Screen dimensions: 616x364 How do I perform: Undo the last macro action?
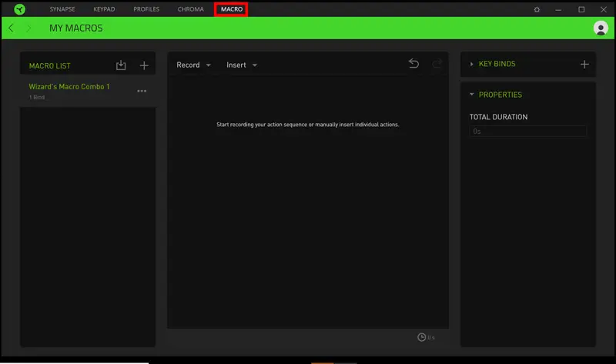[413, 63]
